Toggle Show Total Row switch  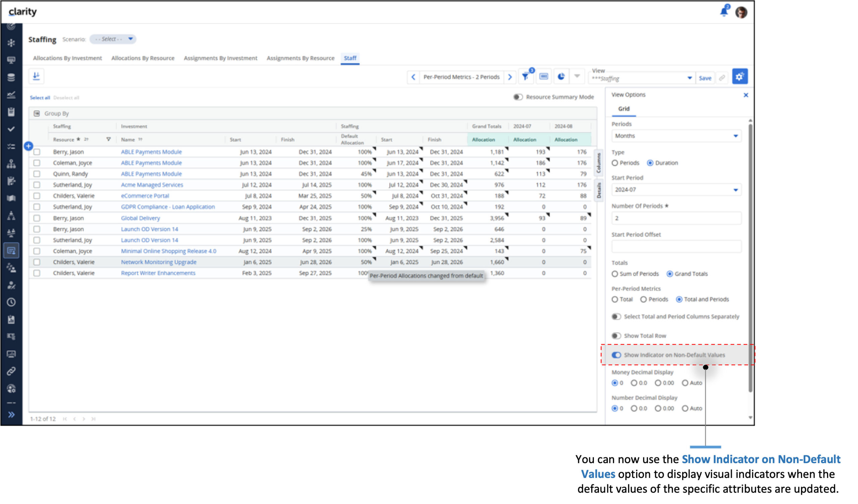click(616, 336)
